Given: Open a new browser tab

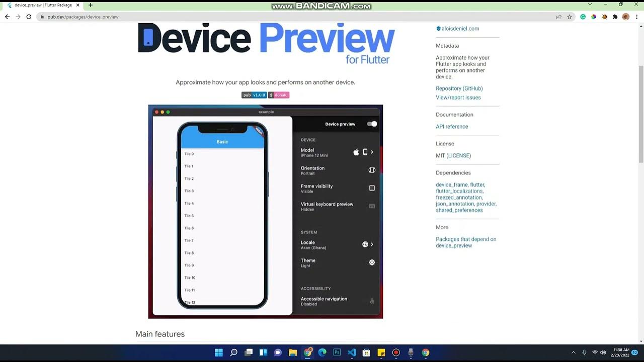Looking at the screenshot, I should [91, 5].
